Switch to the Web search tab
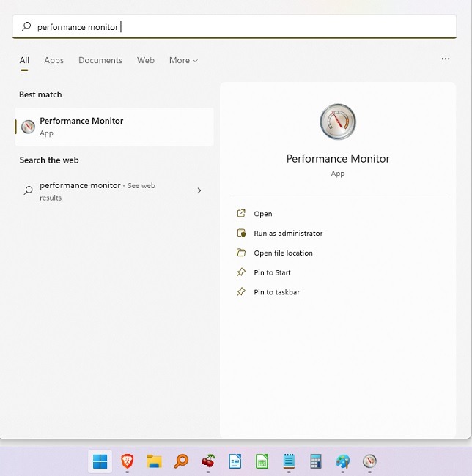472x476 pixels. point(146,60)
